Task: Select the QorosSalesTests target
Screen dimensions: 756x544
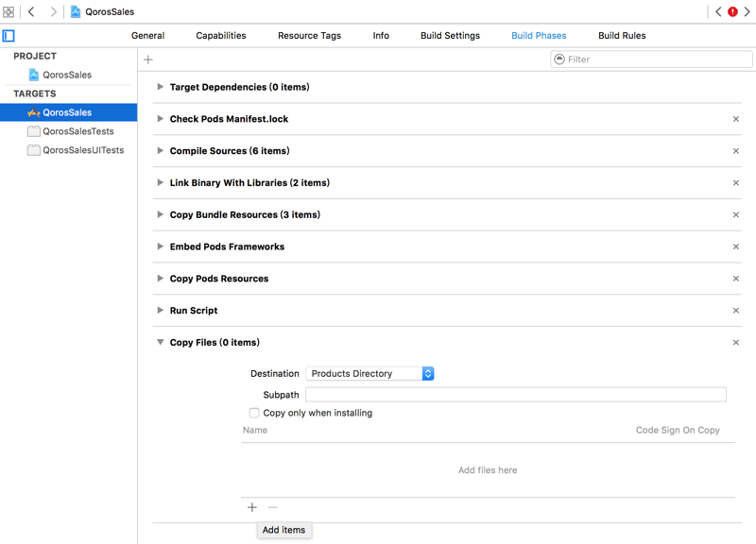Action: click(71, 131)
